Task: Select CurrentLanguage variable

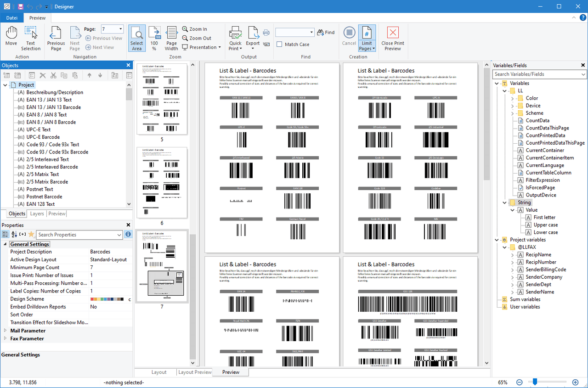Action: pos(545,165)
